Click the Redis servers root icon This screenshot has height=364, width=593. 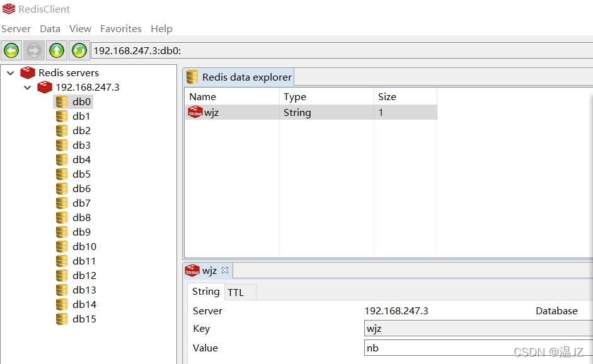click(28, 72)
